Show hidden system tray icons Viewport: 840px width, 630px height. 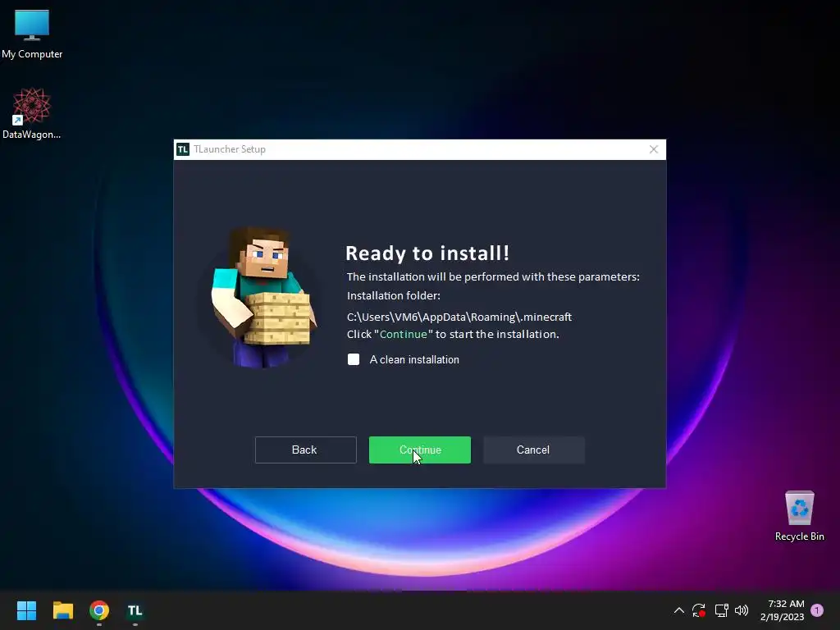pyautogui.click(x=678, y=610)
